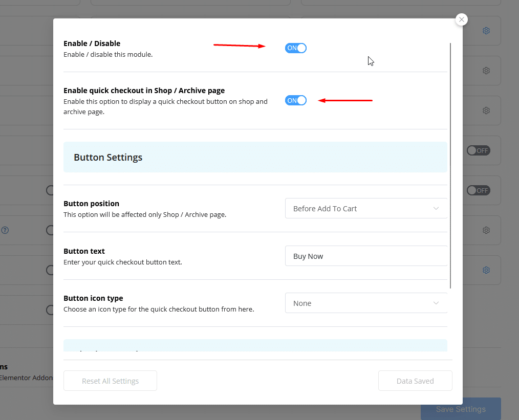Click the gear icon directly above the OFF toggles
The height and width of the screenshot is (420, 519).
(x=486, y=110)
